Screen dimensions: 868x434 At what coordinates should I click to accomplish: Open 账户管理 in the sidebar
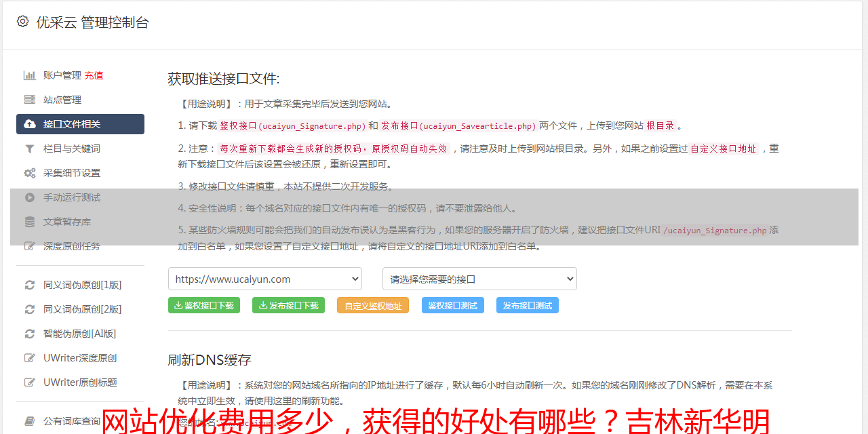tap(62, 75)
